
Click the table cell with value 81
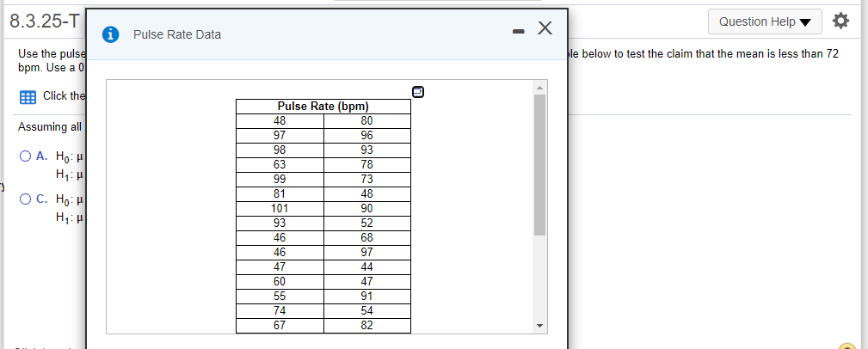tap(280, 193)
